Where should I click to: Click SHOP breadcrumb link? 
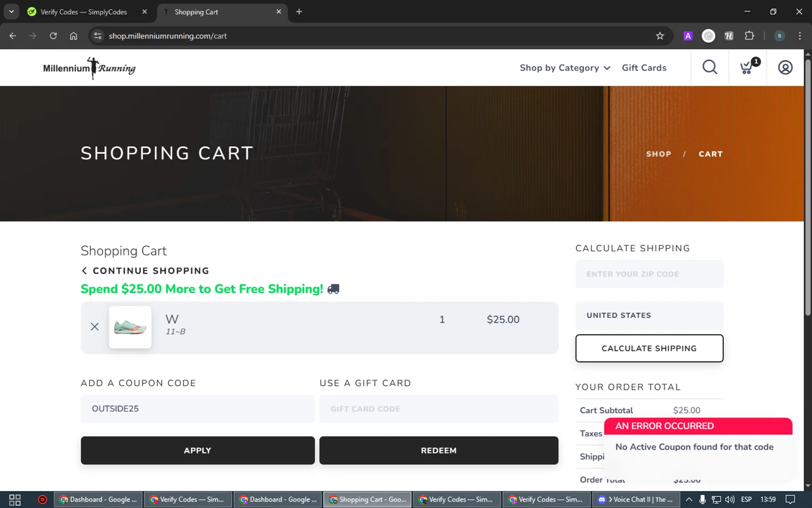point(659,154)
